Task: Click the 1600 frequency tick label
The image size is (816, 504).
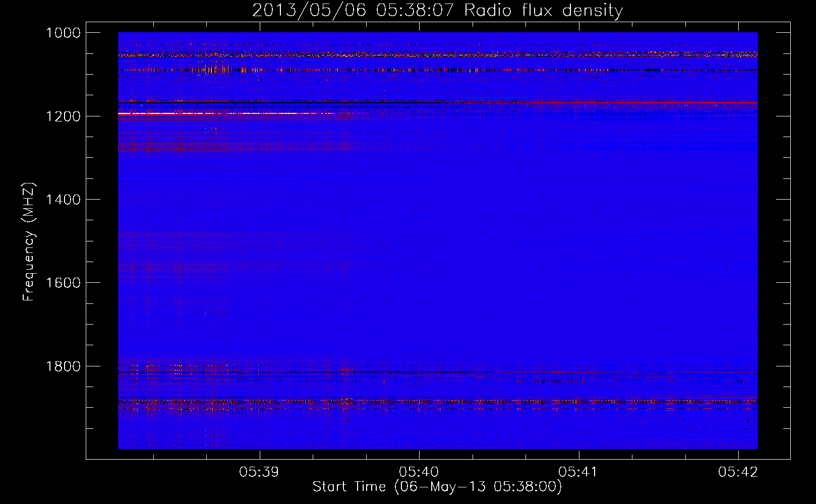Action: point(63,283)
